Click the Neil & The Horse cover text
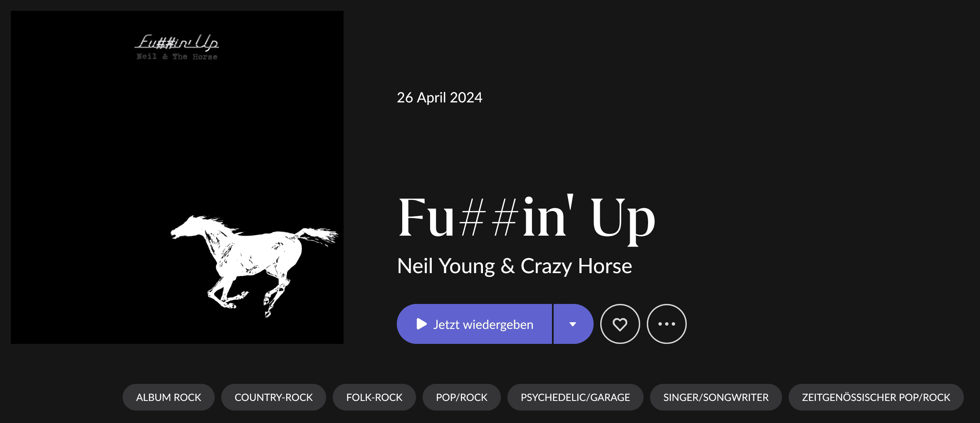This screenshot has height=423, width=980. tap(177, 57)
